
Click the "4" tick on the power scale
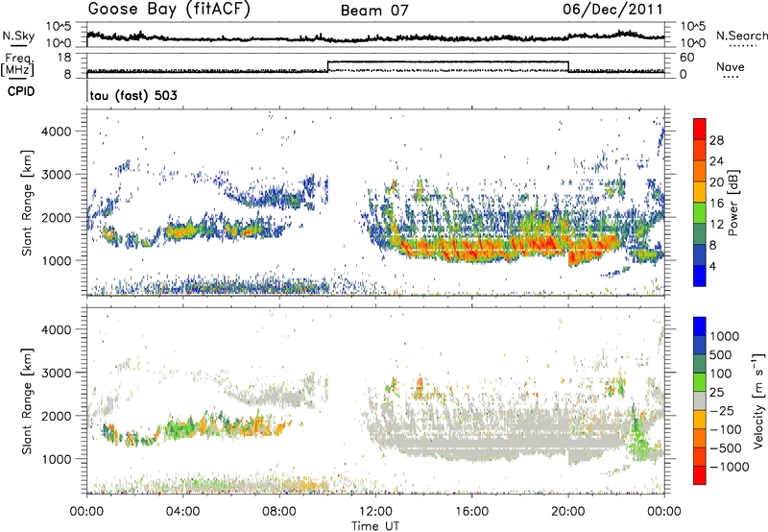(x=712, y=266)
